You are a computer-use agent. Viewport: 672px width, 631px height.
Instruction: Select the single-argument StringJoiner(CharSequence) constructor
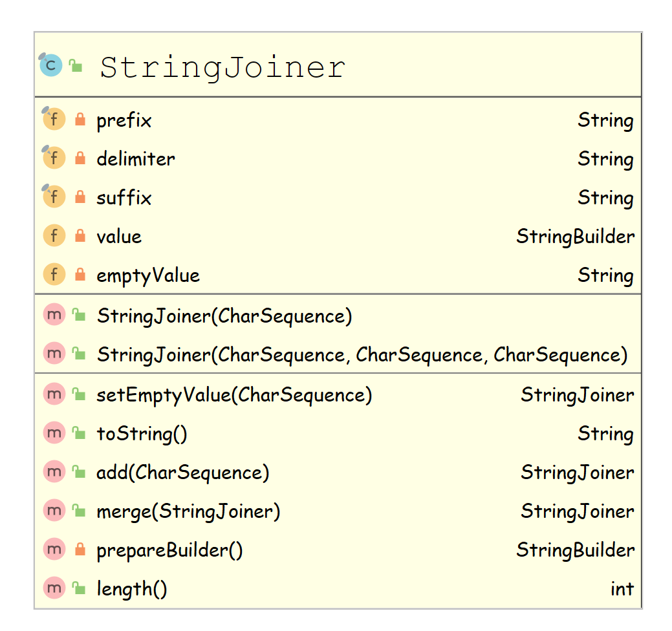point(224,316)
